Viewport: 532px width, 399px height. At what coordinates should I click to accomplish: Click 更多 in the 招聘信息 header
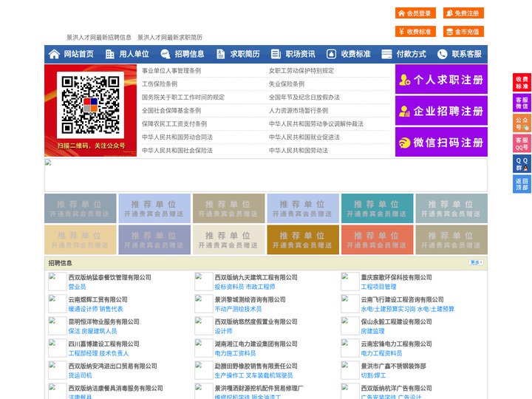476,262
